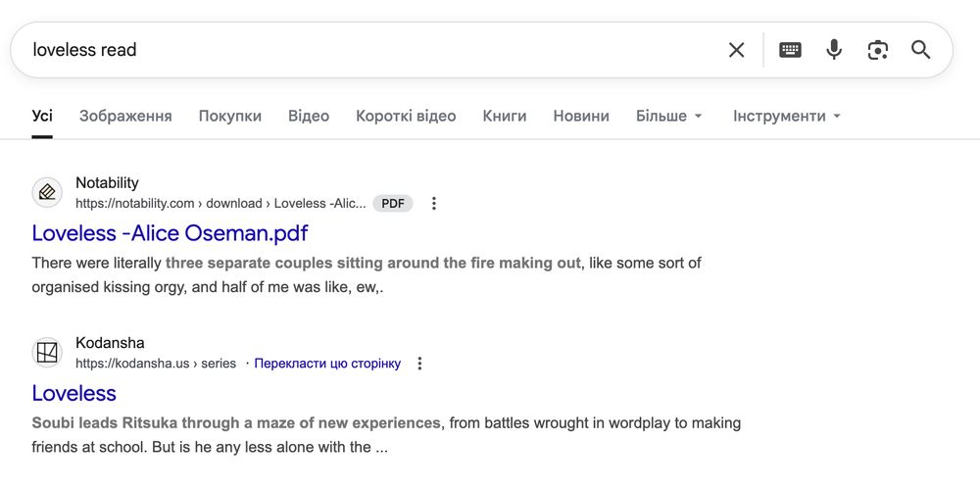Switch to the Новини tab
Screen dimensions: 980x490
point(581,117)
